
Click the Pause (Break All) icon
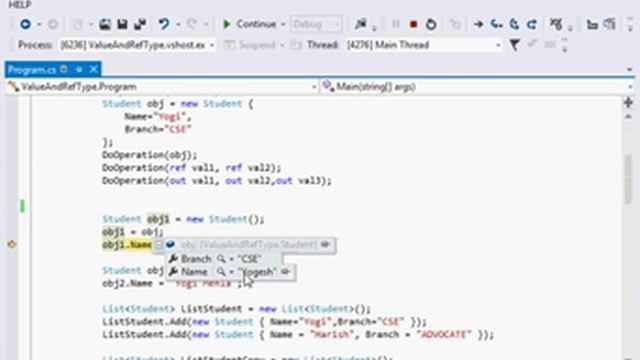coord(396,24)
